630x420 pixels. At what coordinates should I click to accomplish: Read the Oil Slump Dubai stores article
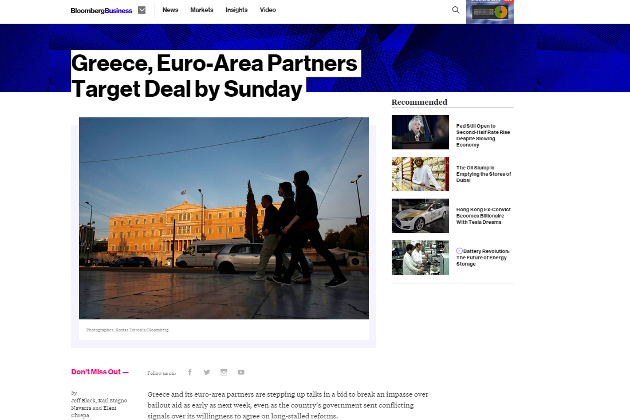coord(483,174)
